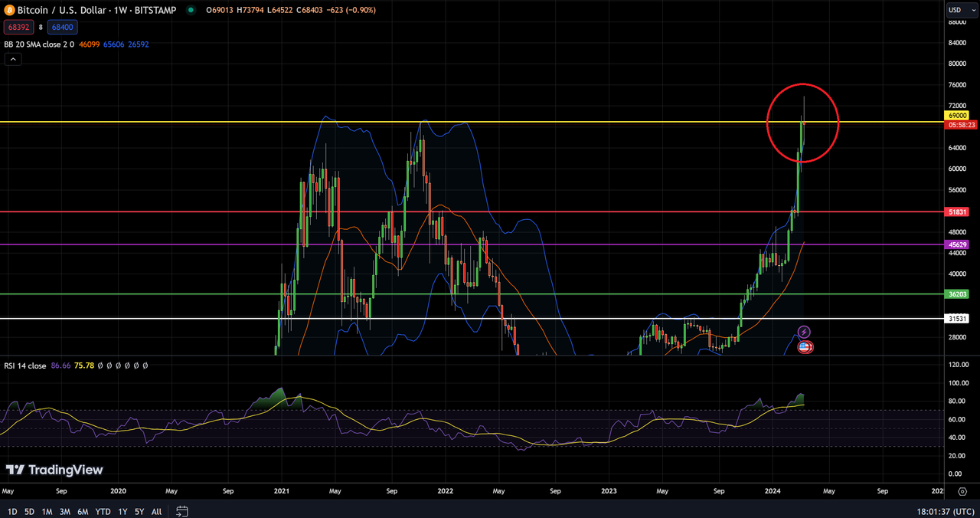Select the 1Y time range
Viewport: 980px width, 518px height.
[x=122, y=511]
